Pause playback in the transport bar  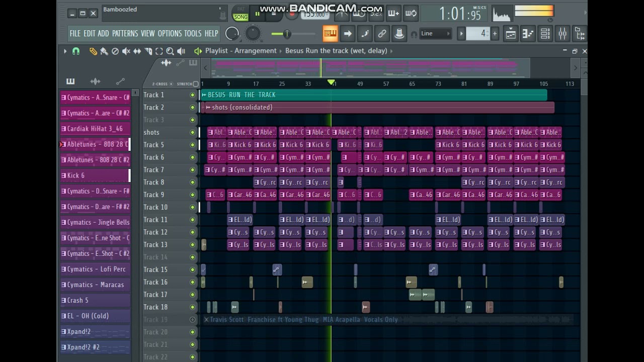pos(257,14)
